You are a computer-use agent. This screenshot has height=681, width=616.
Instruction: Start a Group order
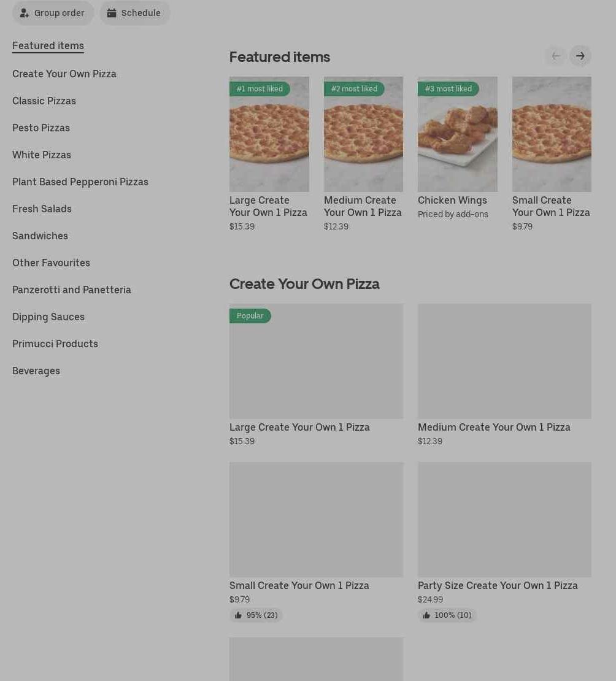53,13
